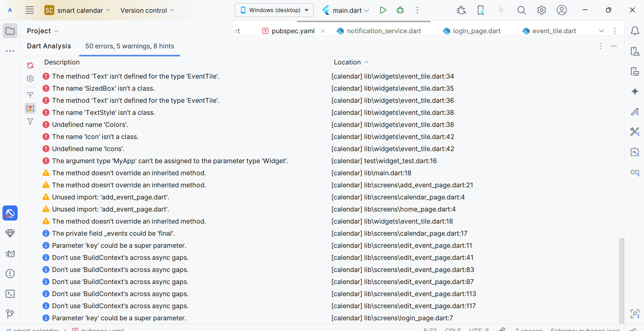The width and height of the screenshot is (644, 331).
Task: Open IDE settings gear in the toolbar
Action: [541, 10]
